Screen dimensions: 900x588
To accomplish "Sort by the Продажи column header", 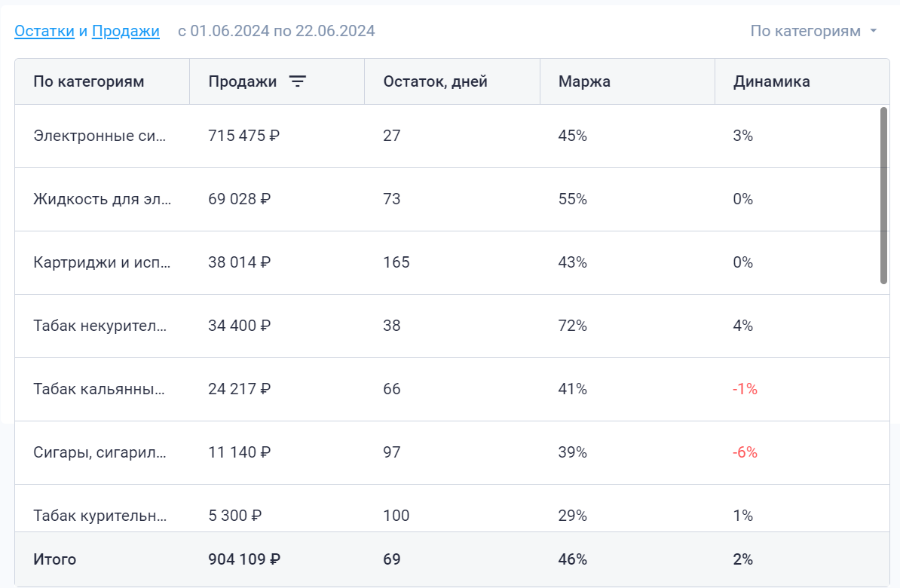I will click(x=243, y=81).
